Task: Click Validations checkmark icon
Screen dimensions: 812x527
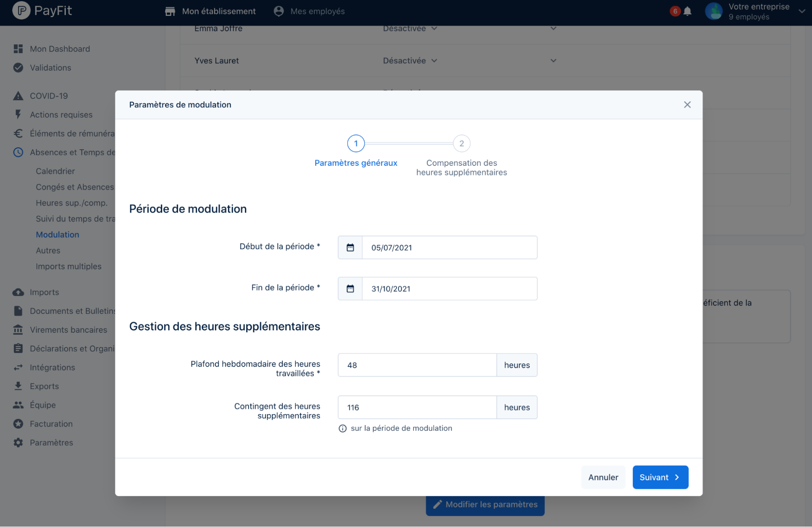Action: click(18, 67)
